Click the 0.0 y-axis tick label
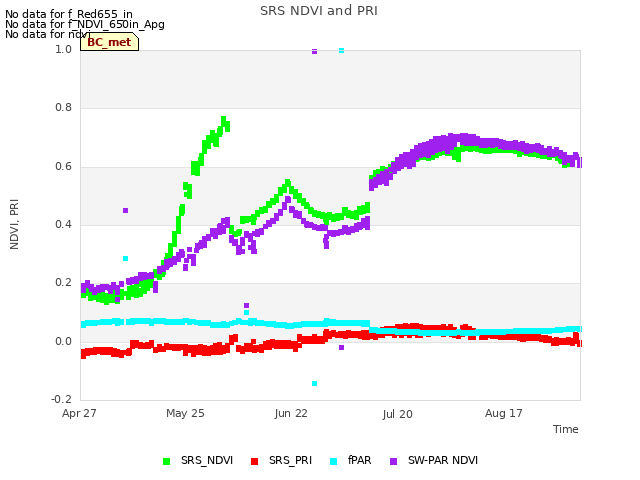Viewport: 640px width, 480px height. 63,341
